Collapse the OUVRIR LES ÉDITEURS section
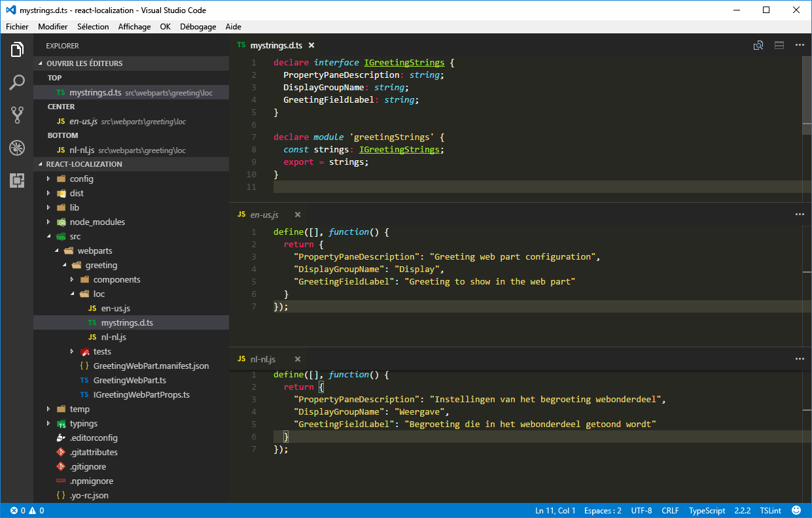This screenshot has width=812, height=518. 79,63
